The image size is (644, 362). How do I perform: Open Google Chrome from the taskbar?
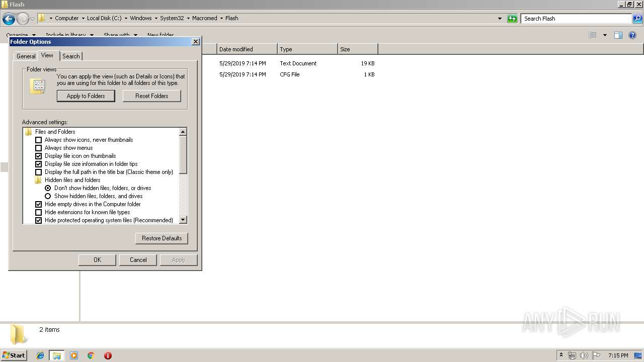pos(91,355)
